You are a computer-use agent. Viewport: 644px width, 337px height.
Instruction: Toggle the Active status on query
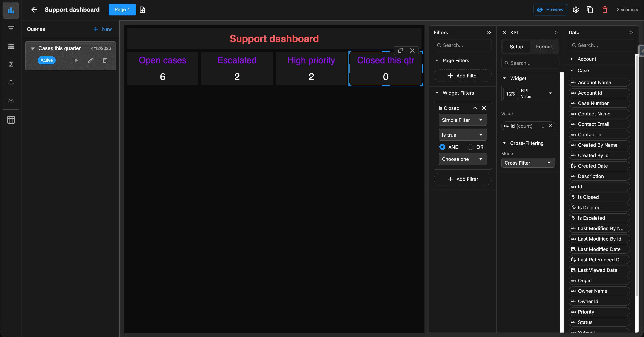tap(47, 60)
